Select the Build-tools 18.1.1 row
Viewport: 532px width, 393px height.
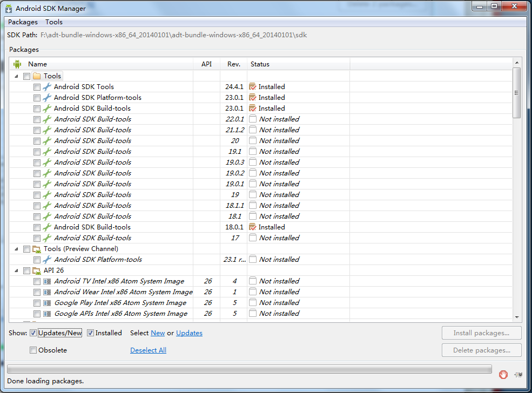point(261,206)
